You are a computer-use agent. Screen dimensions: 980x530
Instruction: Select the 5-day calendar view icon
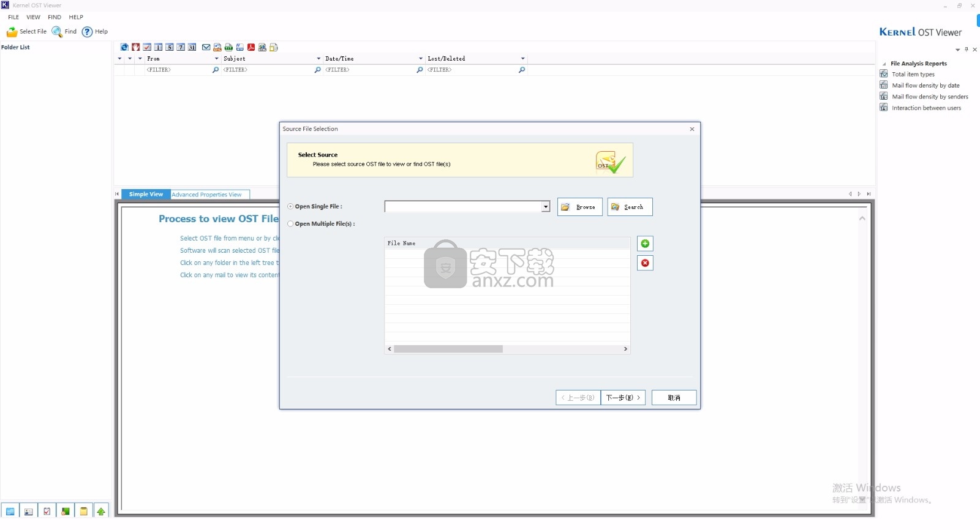point(170,47)
